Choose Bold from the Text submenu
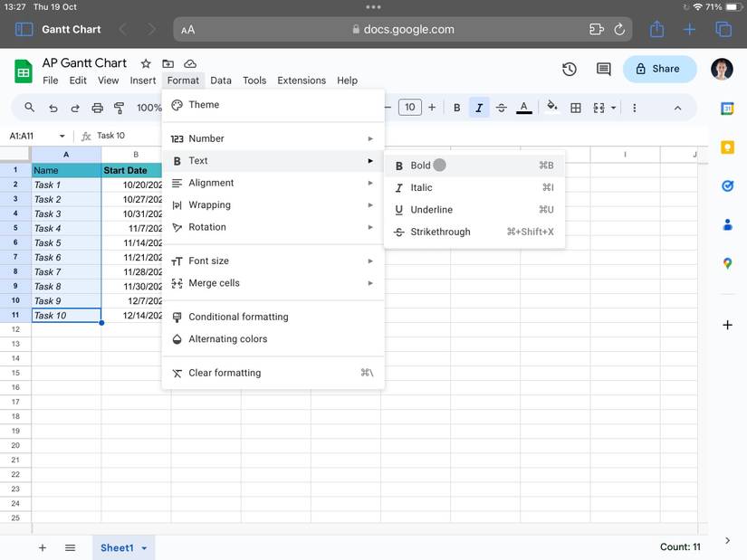Viewport: 747px width, 560px height. 420,166
